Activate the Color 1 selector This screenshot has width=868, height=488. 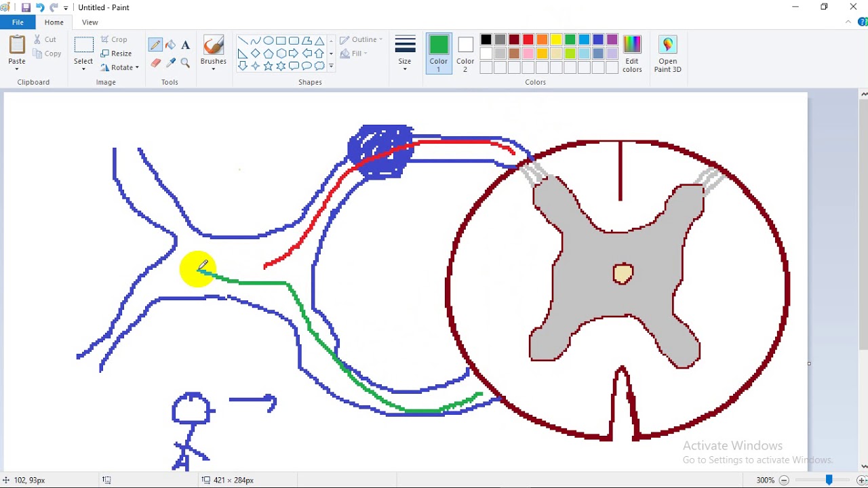tap(439, 54)
